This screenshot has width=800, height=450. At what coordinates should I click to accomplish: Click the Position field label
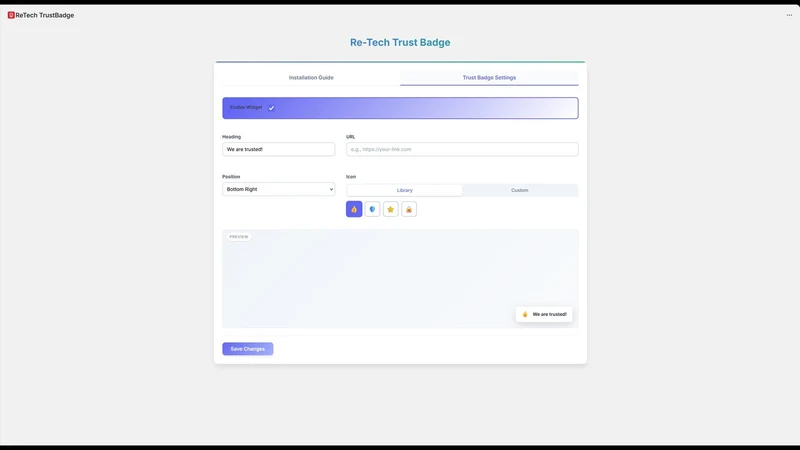[x=231, y=177]
